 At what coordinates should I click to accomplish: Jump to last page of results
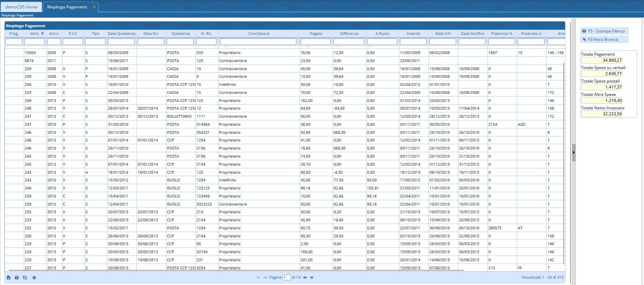pos(312,278)
